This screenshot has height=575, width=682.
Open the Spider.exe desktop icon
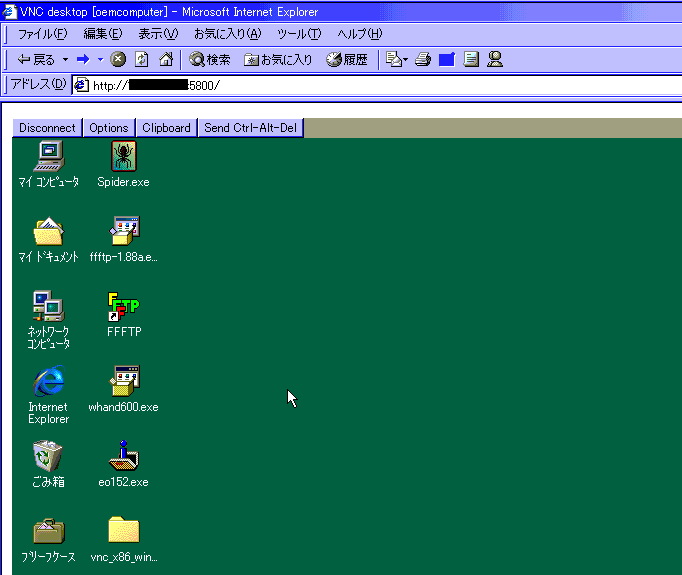tap(123, 156)
